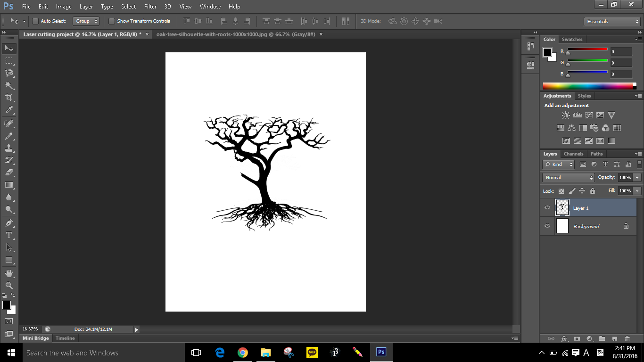644x362 pixels.
Task: Select the Brush tool
Action: (9, 136)
